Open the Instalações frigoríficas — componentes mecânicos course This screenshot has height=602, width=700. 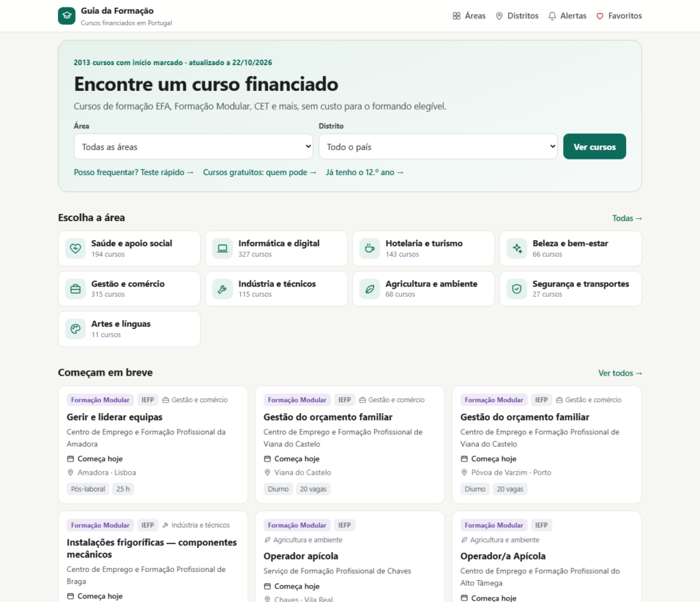coord(152,549)
